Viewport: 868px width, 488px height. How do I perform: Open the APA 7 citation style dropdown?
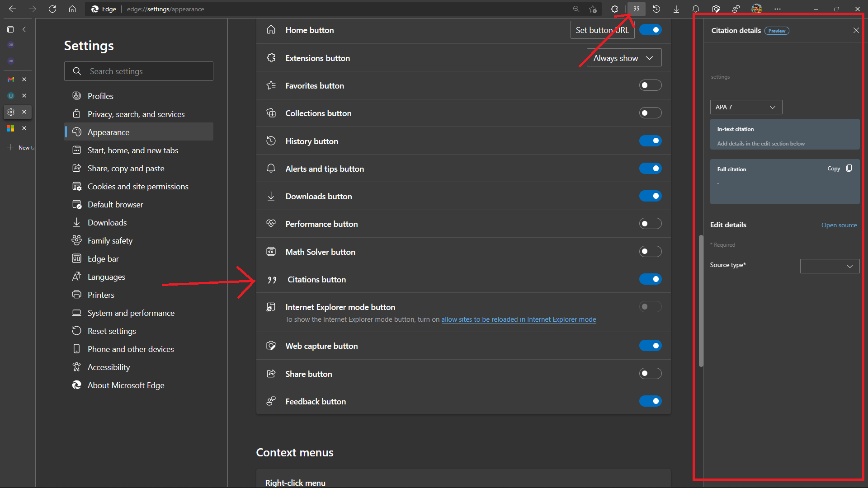(746, 107)
